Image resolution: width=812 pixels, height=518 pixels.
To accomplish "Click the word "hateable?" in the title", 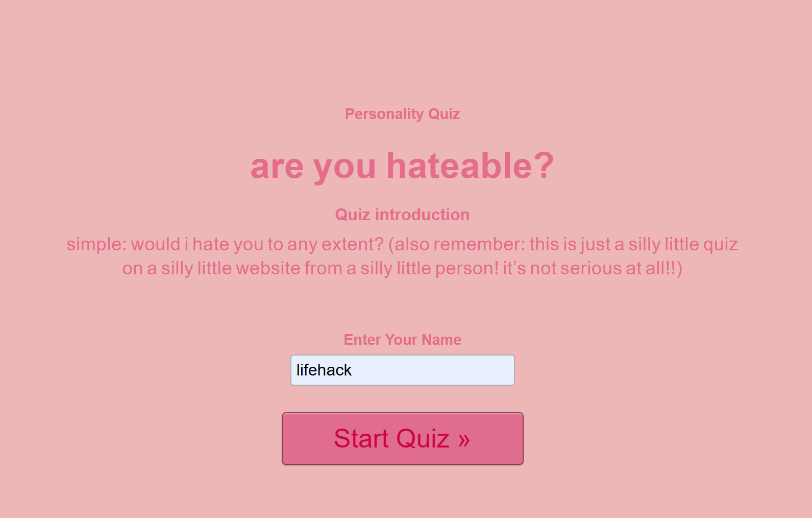I will (470, 166).
